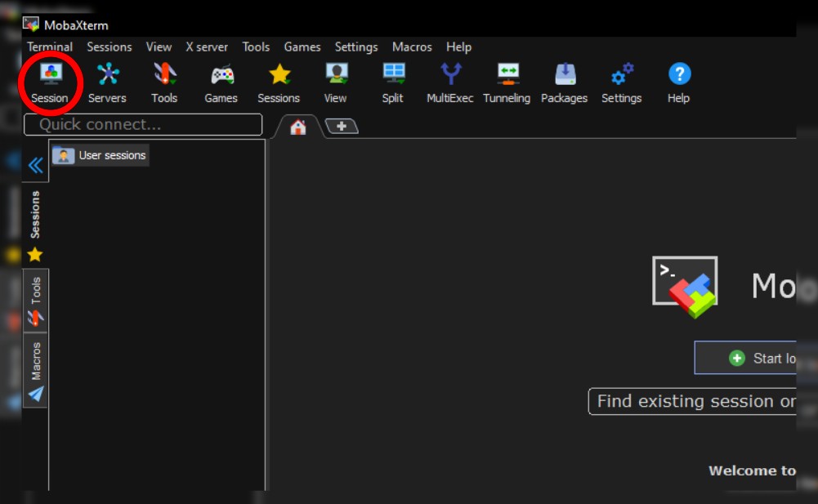
Task: Open the Packages manager icon
Action: click(x=565, y=83)
